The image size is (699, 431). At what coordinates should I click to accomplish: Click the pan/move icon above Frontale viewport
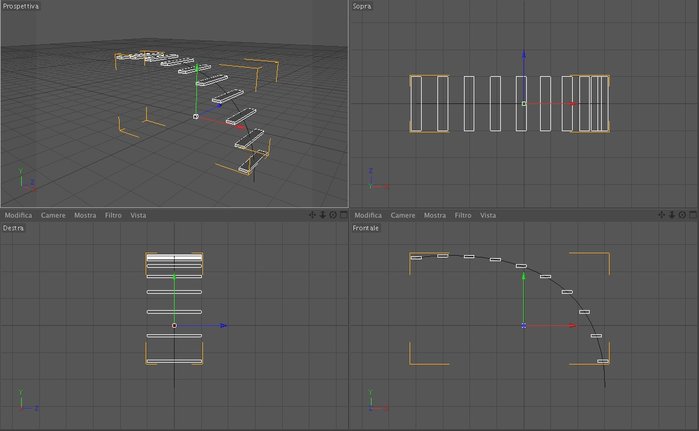pos(662,215)
